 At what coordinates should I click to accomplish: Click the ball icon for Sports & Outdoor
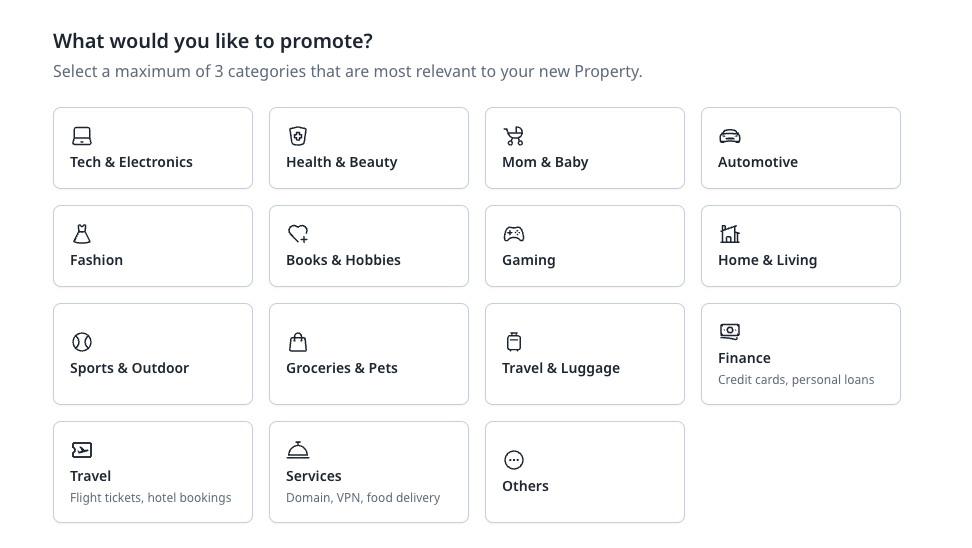(x=82, y=342)
